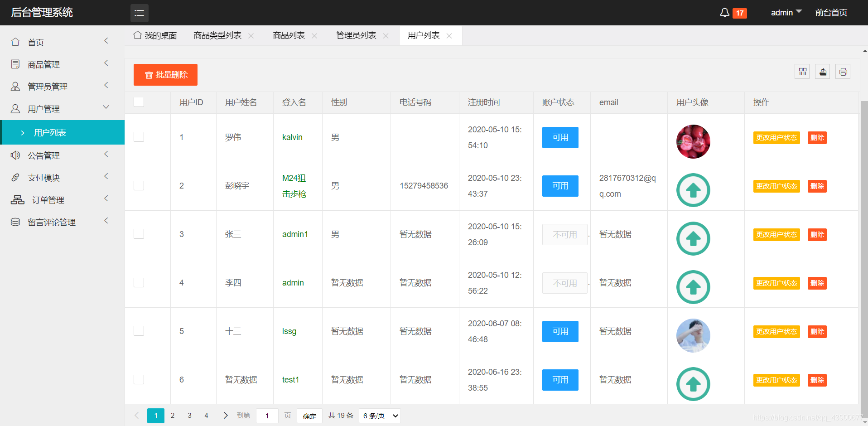Click the 17 notification count badge
Screen dimensions: 868x426
coord(740,13)
